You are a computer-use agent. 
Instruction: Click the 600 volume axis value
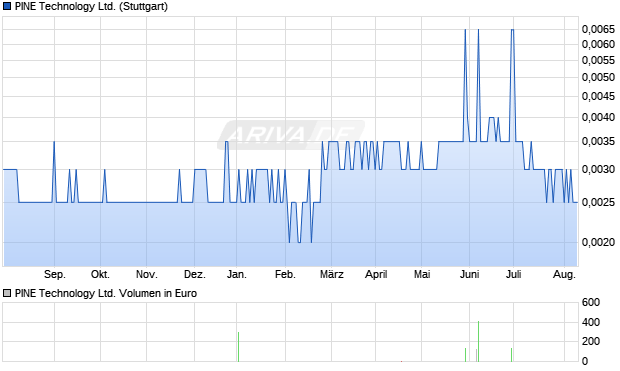[591, 303]
